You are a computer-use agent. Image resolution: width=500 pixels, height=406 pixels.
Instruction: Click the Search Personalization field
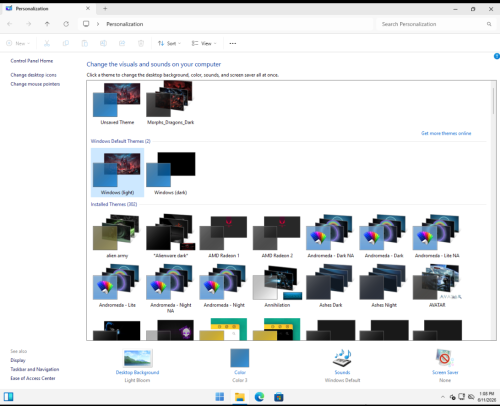tap(436, 24)
